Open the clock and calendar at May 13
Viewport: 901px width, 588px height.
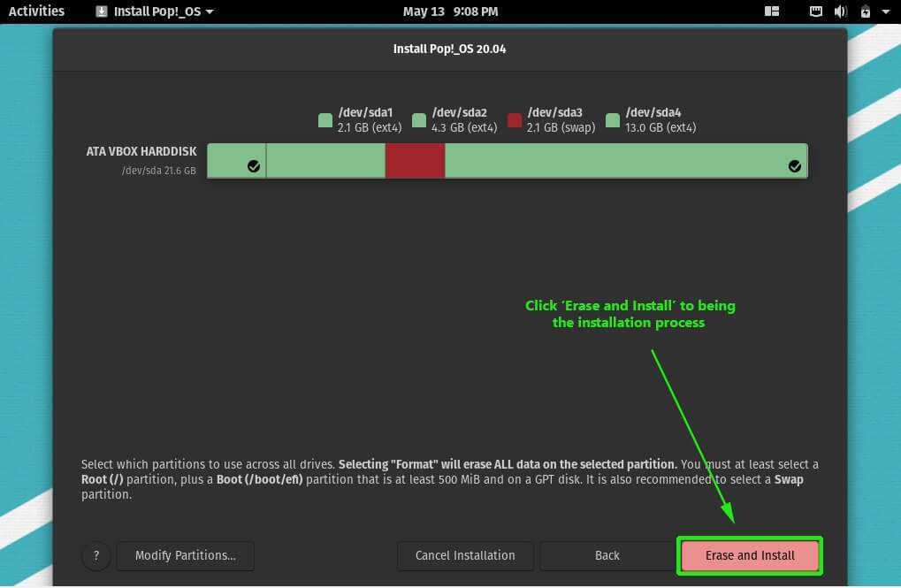coord(451,11)
